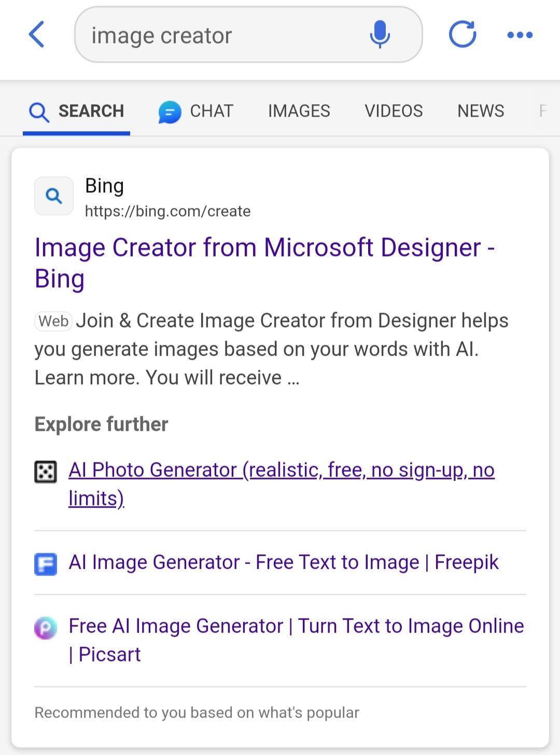Click the 'Join & Create Image Creator' snippet

click(271, 349)
